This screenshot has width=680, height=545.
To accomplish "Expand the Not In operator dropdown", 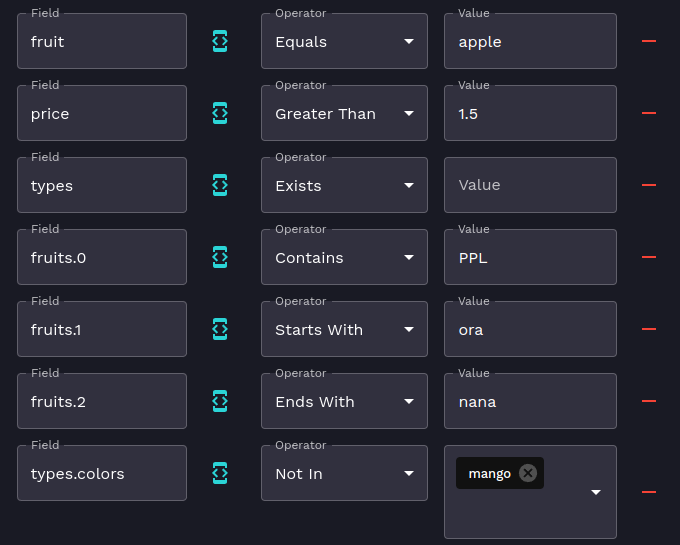I will point(343,474).
